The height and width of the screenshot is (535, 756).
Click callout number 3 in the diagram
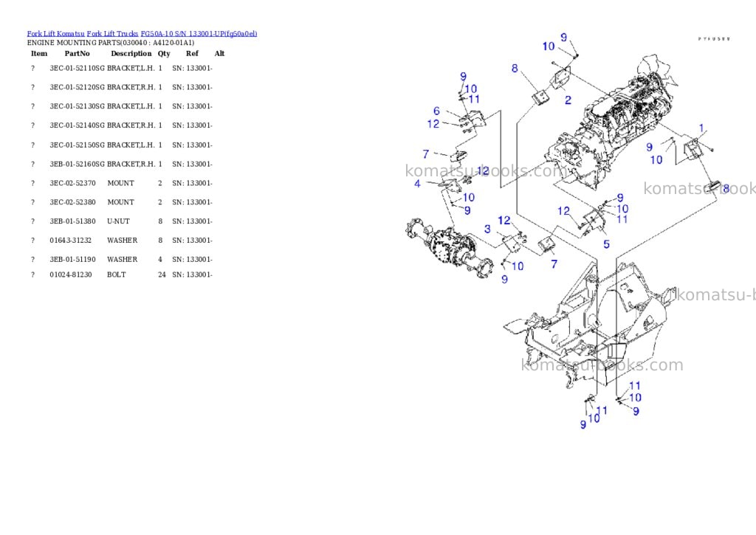487,229
